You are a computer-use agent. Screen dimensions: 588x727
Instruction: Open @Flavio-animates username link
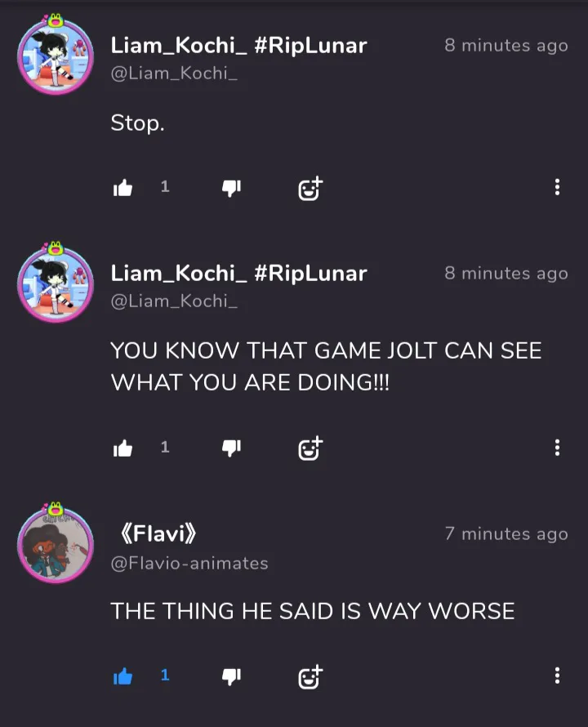[189, 564]
